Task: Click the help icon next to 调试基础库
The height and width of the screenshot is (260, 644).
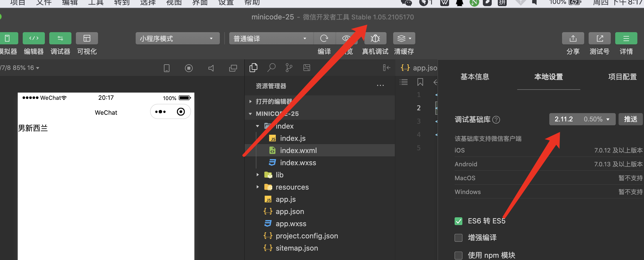Action: 496,120
